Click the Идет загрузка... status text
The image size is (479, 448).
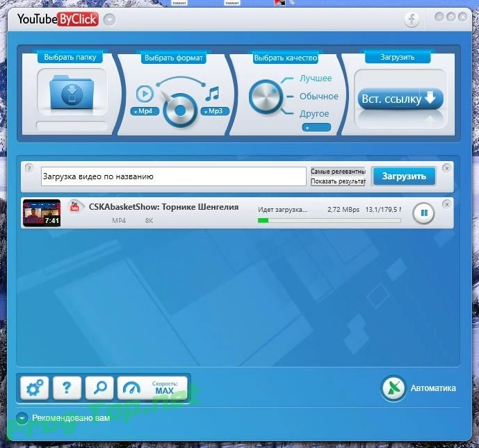(x=282, y=210)
